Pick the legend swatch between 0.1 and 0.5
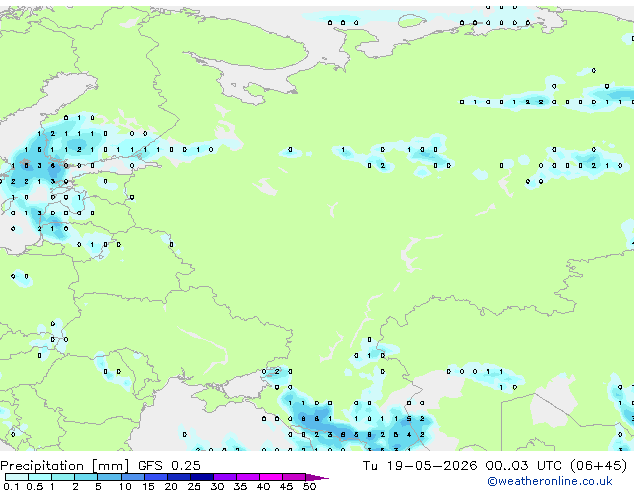Image resolution: width=634 pixels, height=490 pixels. click(17, 477)
